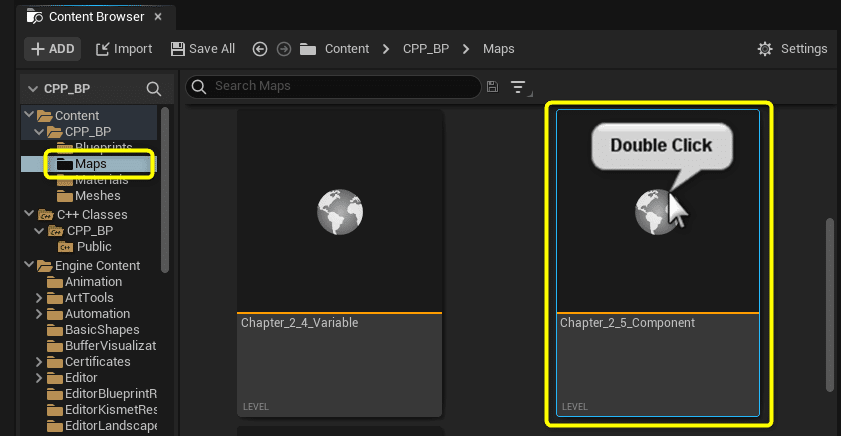Select the Certificates folder
841x436 pixels.
[x=88, y=362]
